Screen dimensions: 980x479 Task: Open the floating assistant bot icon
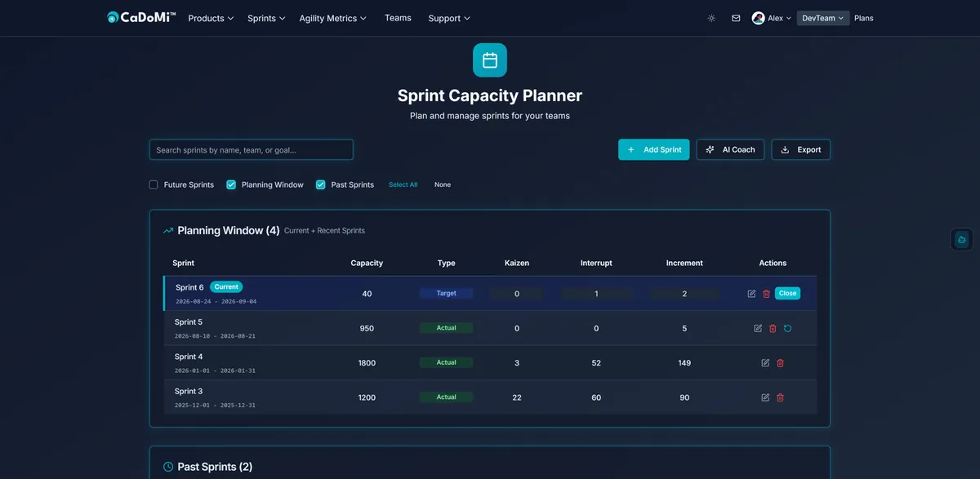[x=962, y=239]
